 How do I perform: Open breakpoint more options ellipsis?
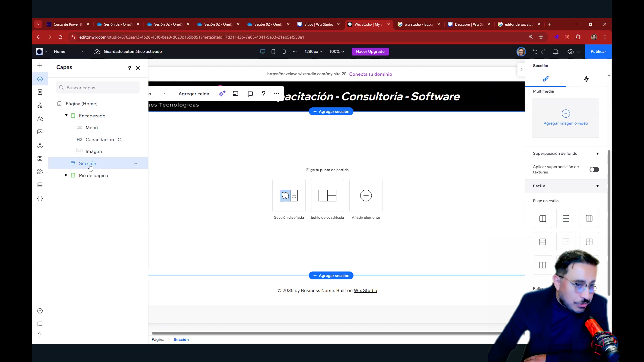point(295,52)
